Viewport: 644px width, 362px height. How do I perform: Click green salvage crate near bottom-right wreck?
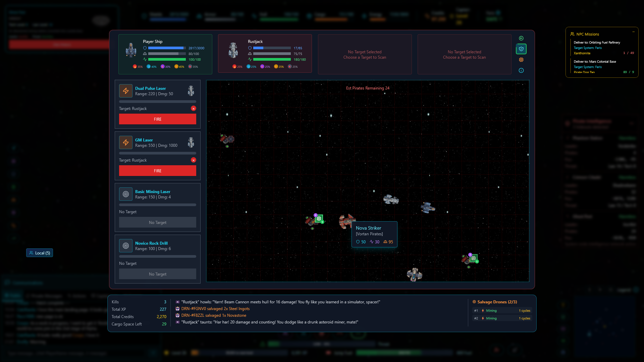pos(473,258)
